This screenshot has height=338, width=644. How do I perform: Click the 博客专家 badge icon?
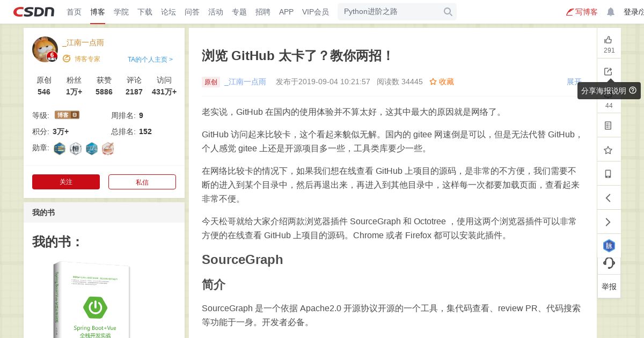click(x=67, y=58)
